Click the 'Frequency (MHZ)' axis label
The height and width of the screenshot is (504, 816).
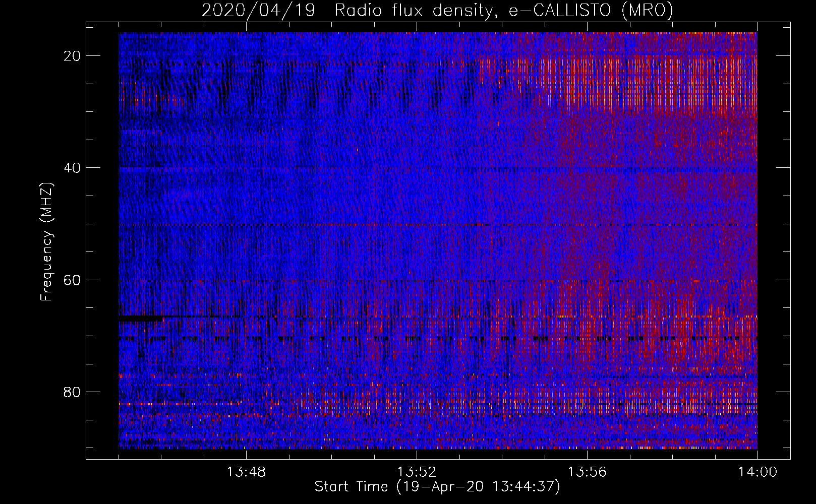click(x=46, y=241)
